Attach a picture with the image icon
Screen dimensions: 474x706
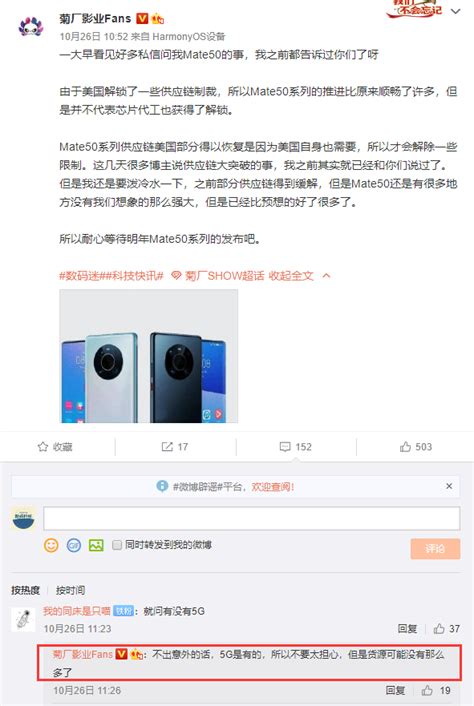coord(96,545)
